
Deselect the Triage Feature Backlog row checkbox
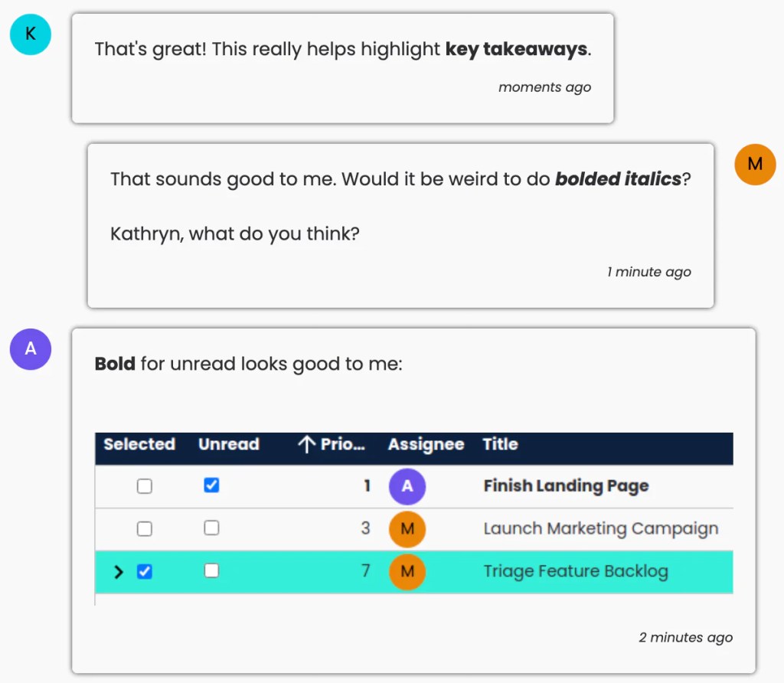click(x=144, y=571)
